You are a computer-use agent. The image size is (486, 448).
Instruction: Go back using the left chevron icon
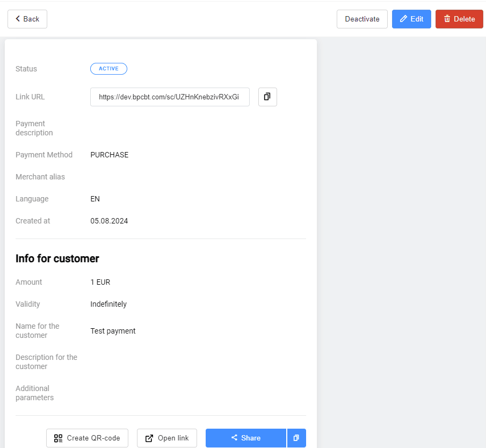pyautogui.click(x=18, y=19)
